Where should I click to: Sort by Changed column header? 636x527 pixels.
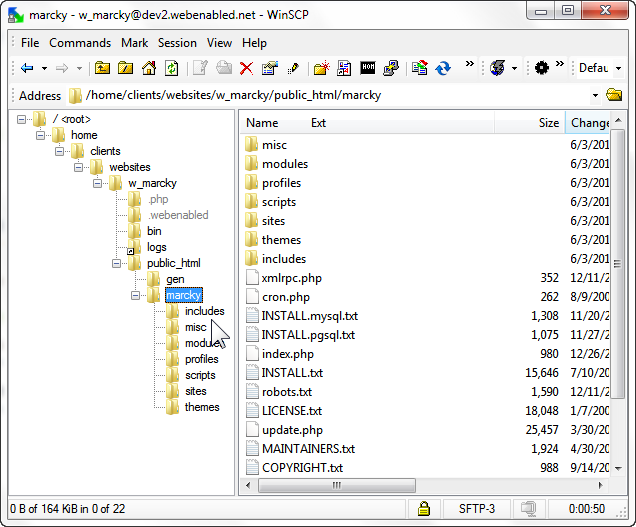point(588,123)
